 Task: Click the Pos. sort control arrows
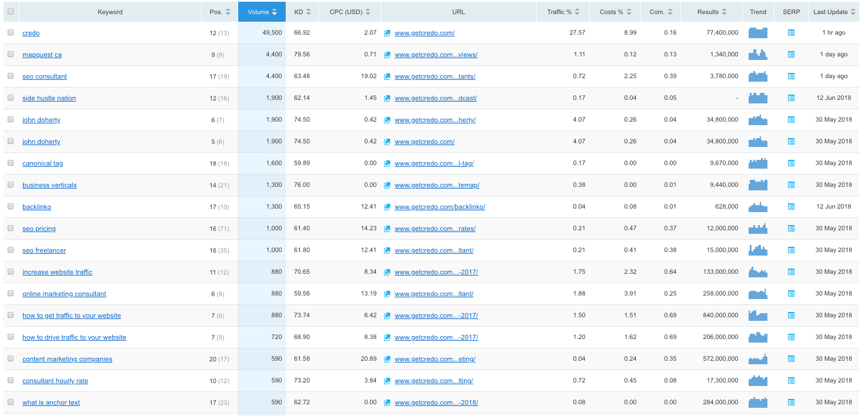228,11
